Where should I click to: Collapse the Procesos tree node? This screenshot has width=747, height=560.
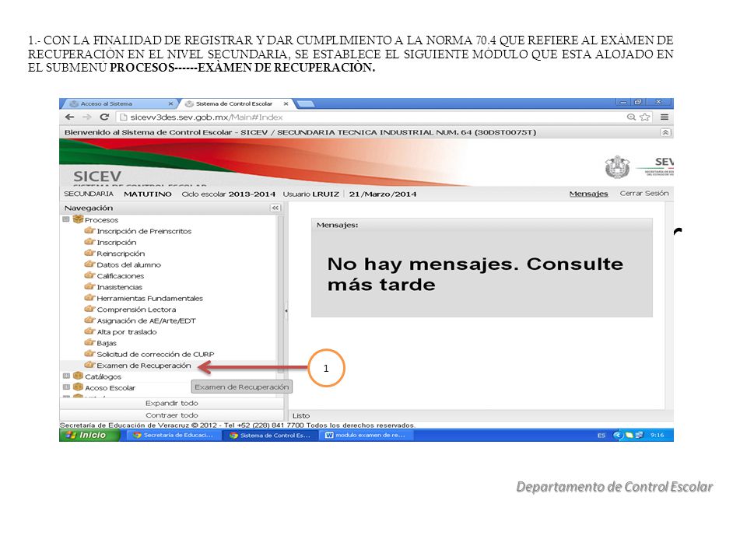pyautogui.click(x=65, y=219)
